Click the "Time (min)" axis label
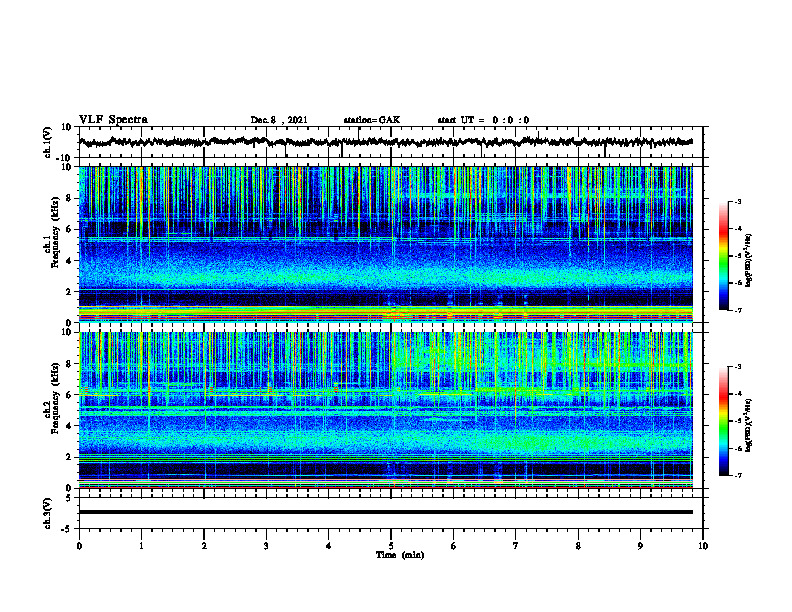 400,555
